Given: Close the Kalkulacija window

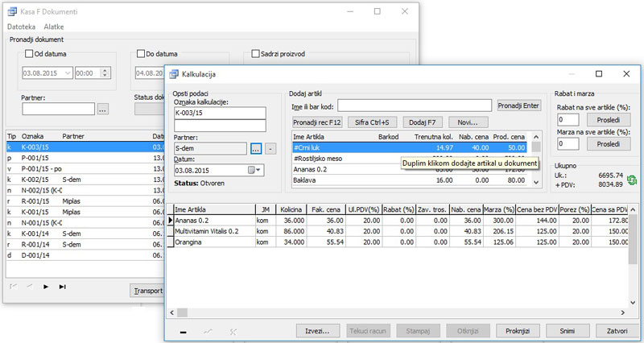Looking at the screenshot, I should point(626,74).
